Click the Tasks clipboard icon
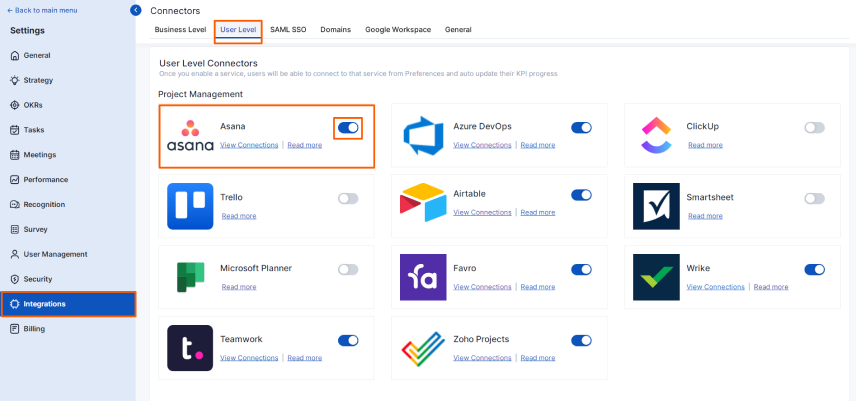The width and height of the screenshot is (856, 401). [15, 130]
